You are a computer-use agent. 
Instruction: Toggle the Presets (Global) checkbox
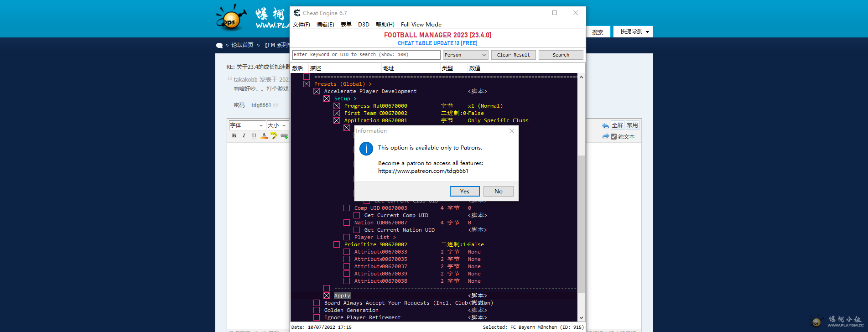click(x=307, y=84)
